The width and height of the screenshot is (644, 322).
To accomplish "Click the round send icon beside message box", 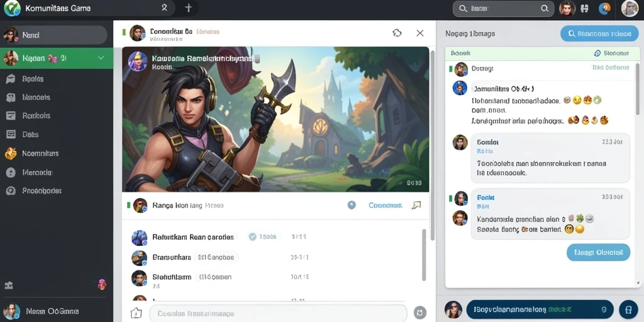I will (419, 313).
